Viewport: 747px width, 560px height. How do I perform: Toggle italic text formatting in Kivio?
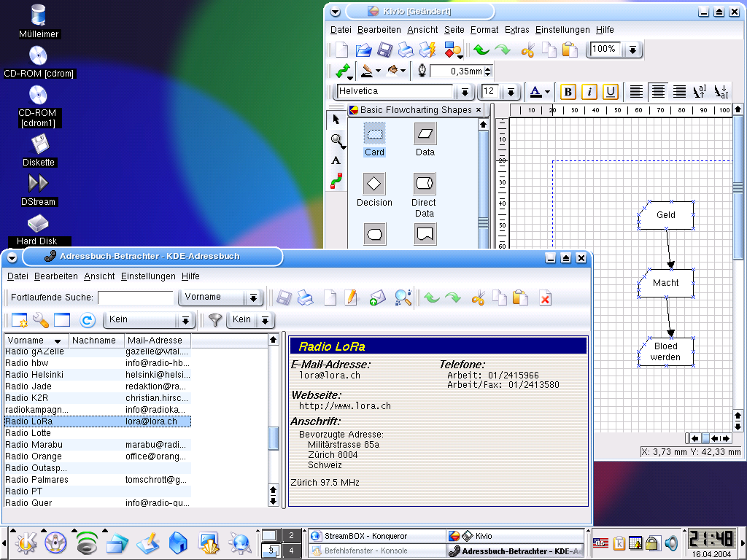(x=589, y=92)
